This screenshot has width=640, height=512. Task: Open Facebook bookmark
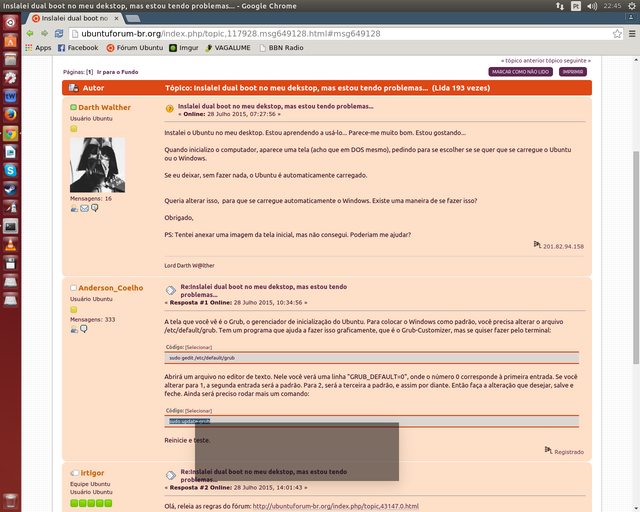[x=78, y=48]
